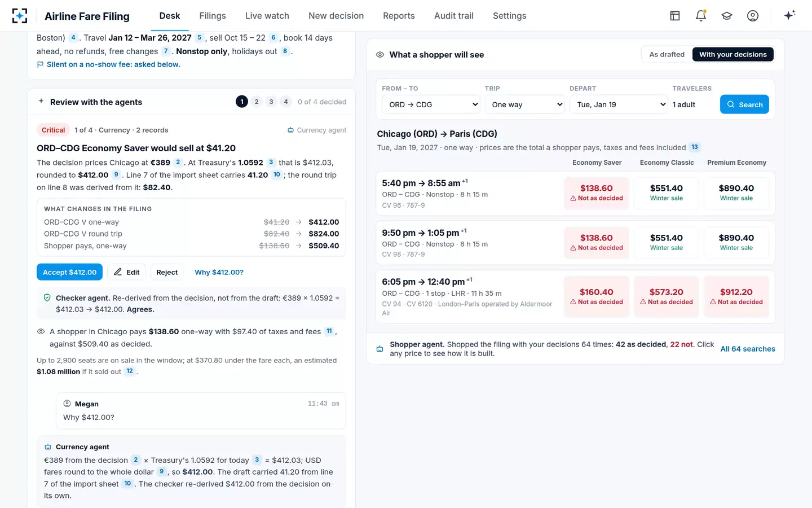Open the graduation cap learning icon
This screenshot has width=812, height=508.
click(x=727, y=16)
